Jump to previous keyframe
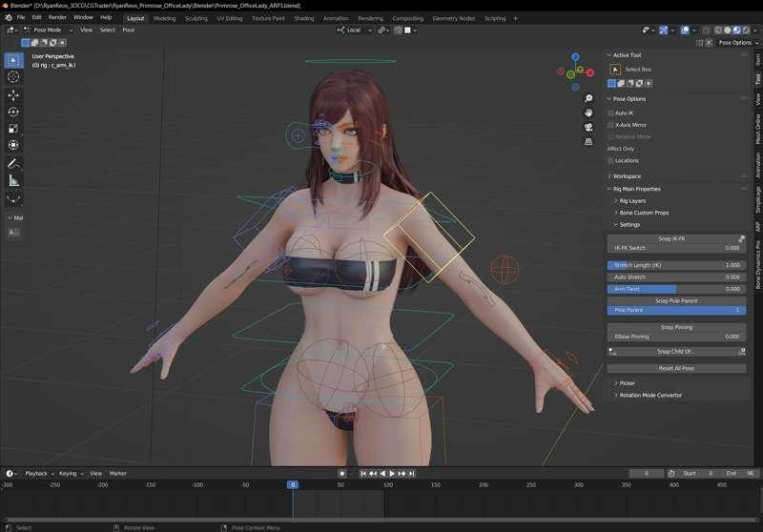 (x=373, y=473)
